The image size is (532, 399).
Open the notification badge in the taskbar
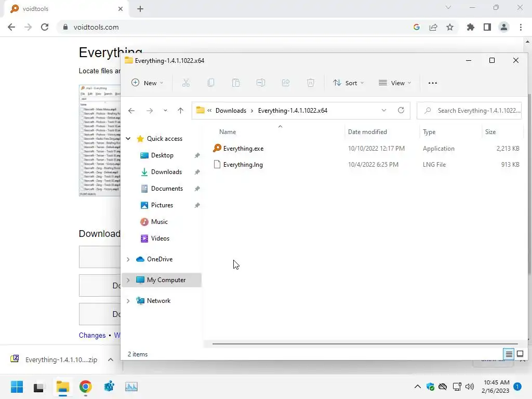pyautogui.click(x=517, y=387)
